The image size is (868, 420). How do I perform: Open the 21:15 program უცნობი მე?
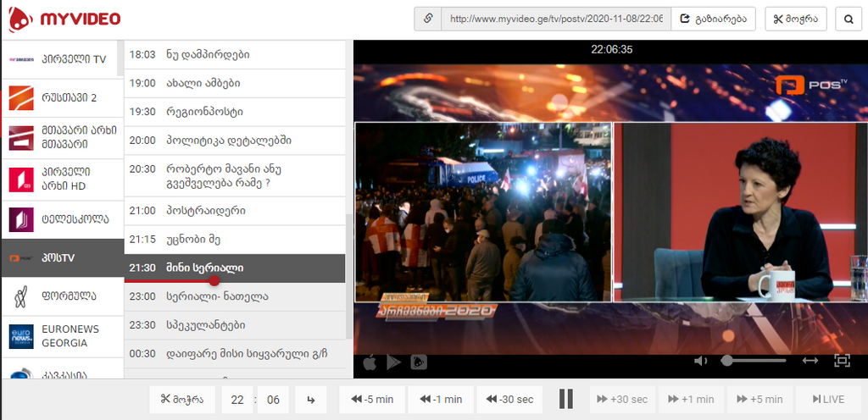(235, 240)
